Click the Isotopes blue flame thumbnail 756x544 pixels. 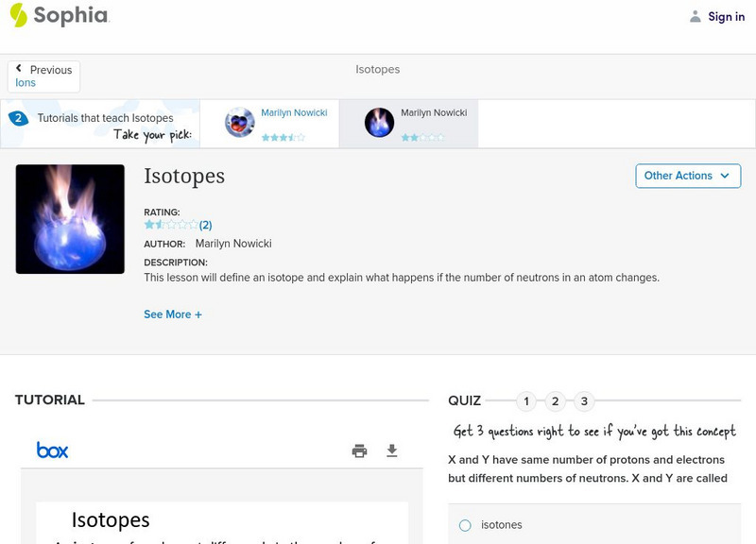(70, 219)
